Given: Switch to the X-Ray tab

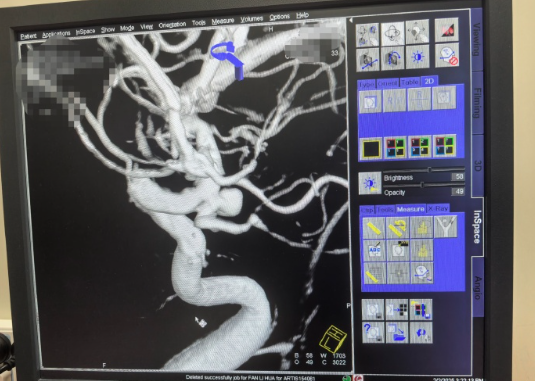Looking at the screenshot, I should (x=438, y=208).
